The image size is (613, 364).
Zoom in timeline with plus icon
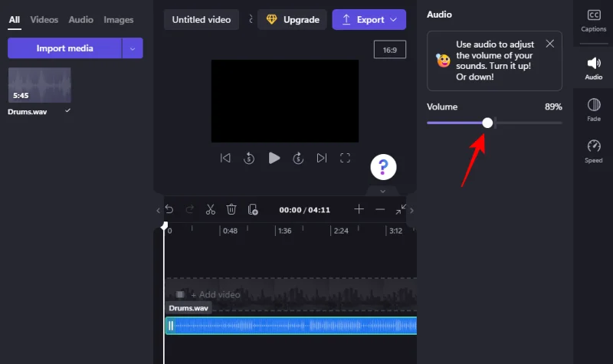[x=359, y=209]
